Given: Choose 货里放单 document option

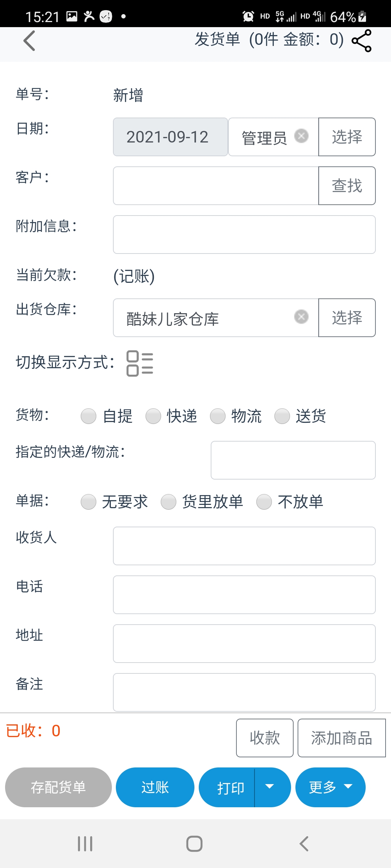Looking at the screenshot, I should pos(169,502).
